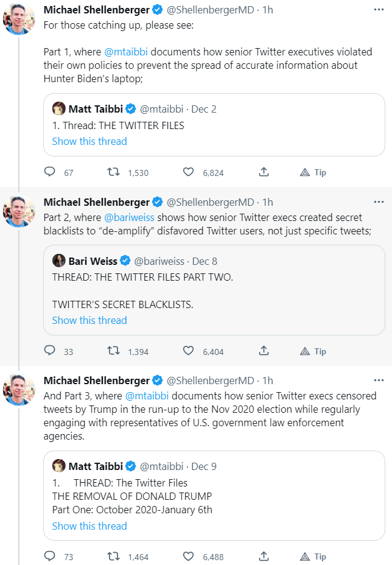
Task: Share the Part 1 tweet
Action: point(264,172)
